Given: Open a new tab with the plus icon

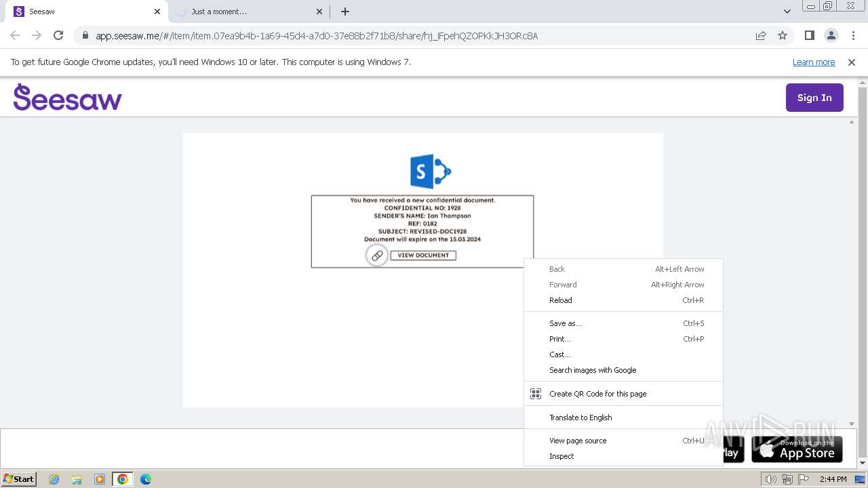Looking at the screenshot, I should [345, 12].
